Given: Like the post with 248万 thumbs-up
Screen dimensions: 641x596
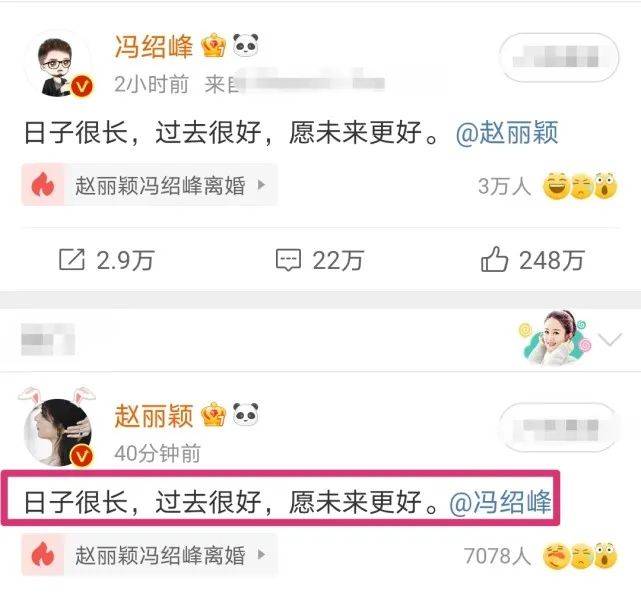Looking at the screenshot, I should 494,259.
